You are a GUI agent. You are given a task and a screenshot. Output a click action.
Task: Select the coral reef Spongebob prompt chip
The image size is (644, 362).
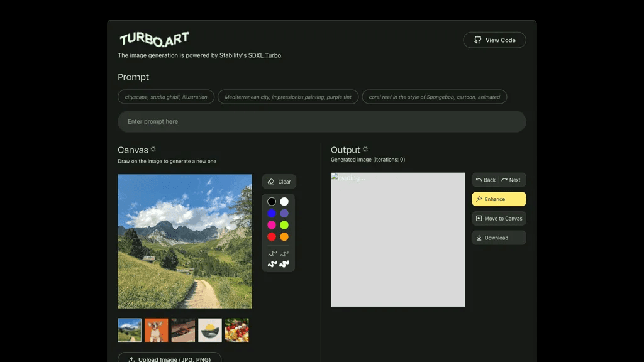point(434,97)
